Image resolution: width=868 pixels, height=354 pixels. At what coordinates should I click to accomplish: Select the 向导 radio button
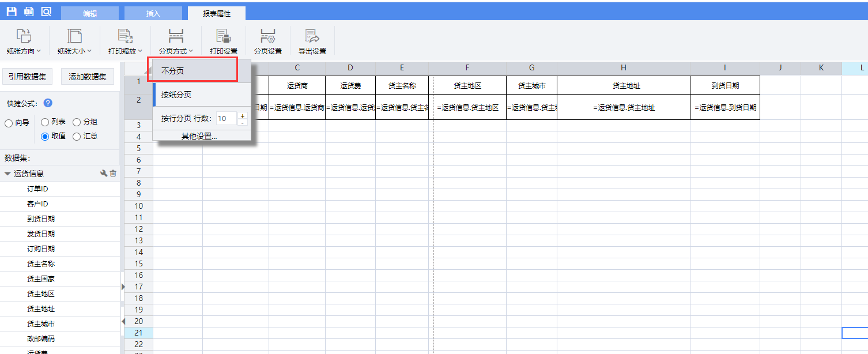tap(9, 123)
